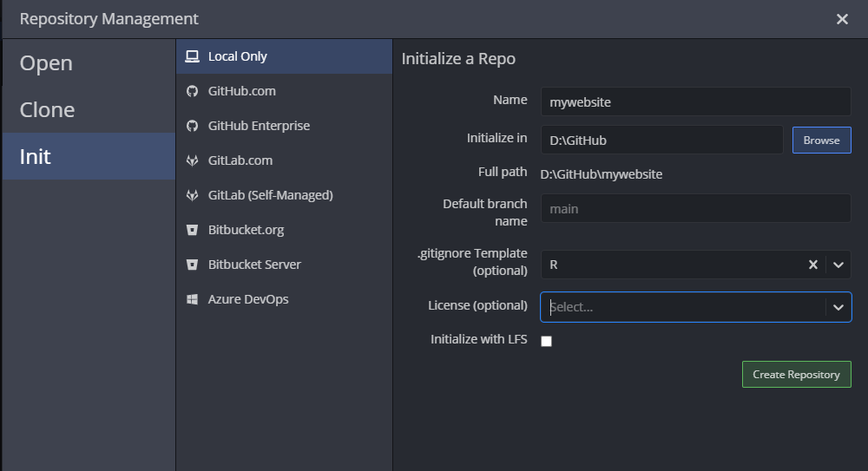The image size is (868, 471).
Task: Choose GitHub Enterprise from provider list
Action: (x=284, y=126)
